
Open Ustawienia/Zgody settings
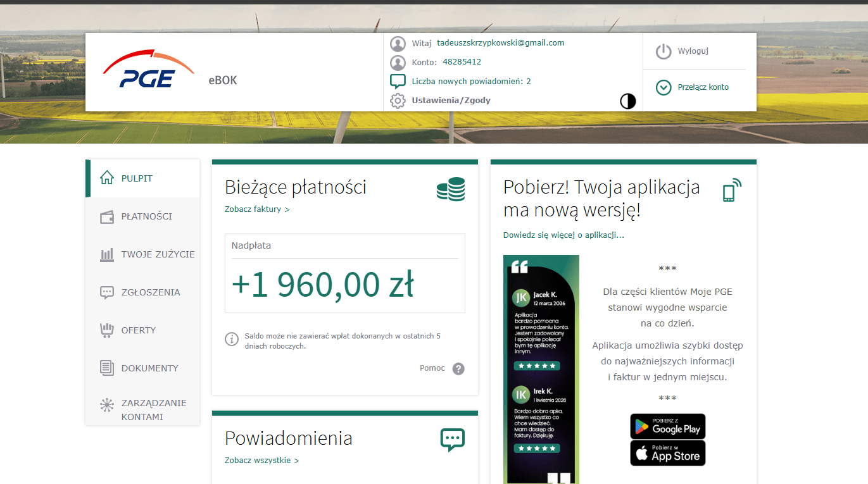tap(451, 101)
